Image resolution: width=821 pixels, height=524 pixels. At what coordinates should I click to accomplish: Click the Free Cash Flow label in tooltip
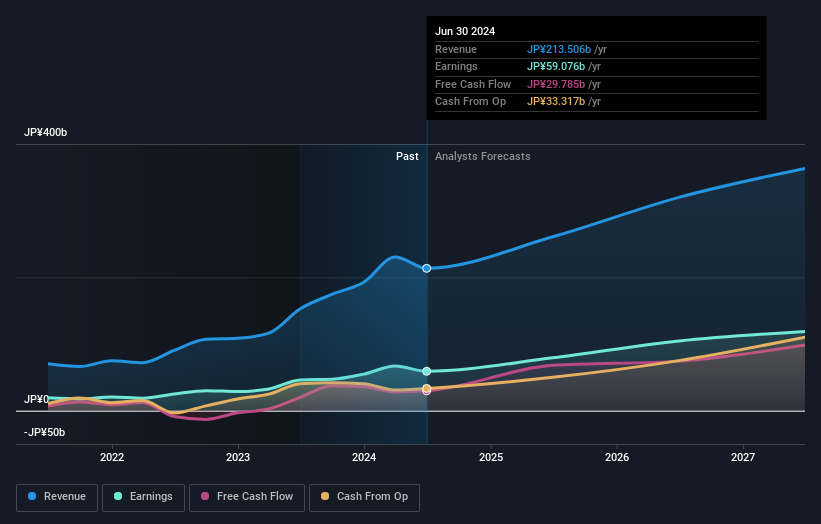coord(473,84)
